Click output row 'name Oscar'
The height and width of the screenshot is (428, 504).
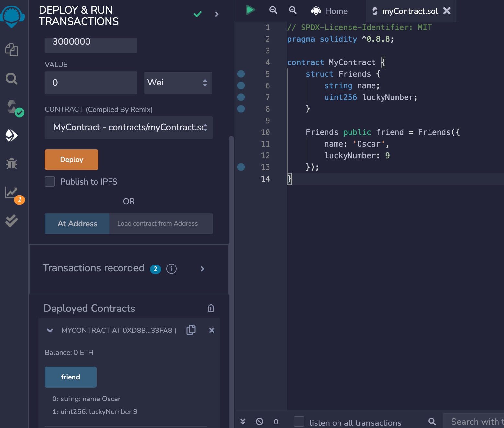(86, 399)
